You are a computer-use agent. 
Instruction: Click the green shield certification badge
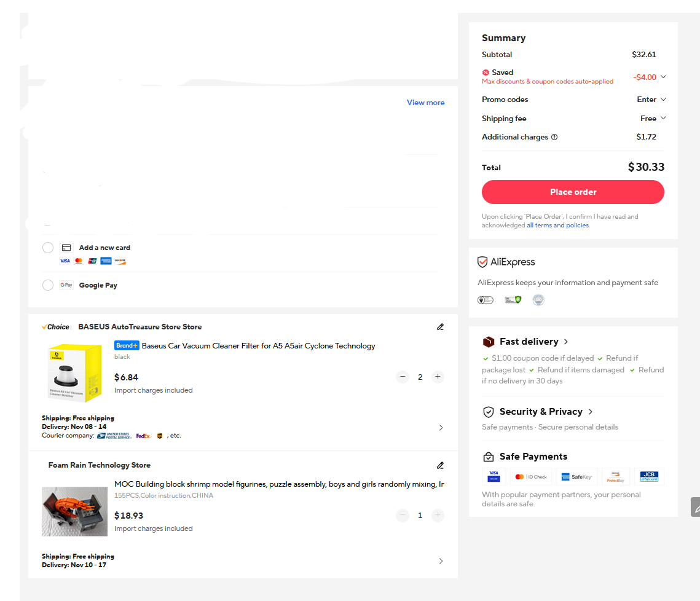pyautogui.click(x=513, y=300)
